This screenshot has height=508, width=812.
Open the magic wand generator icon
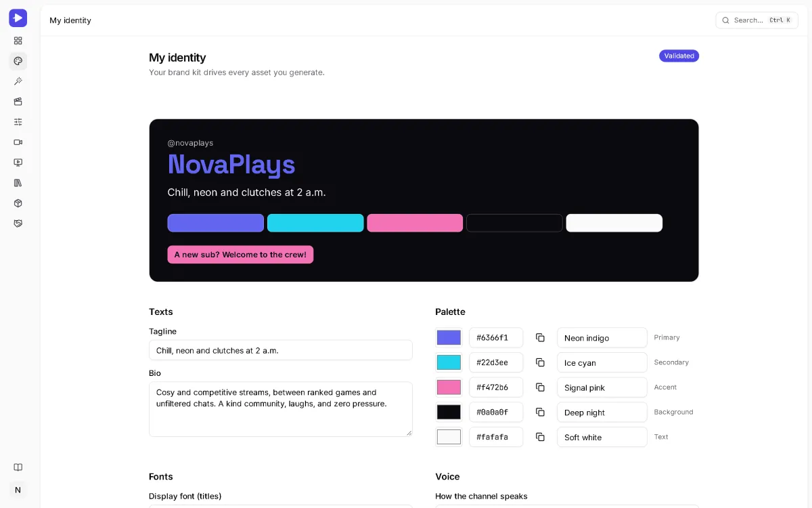pyautogui.click(x=18, y=81)
